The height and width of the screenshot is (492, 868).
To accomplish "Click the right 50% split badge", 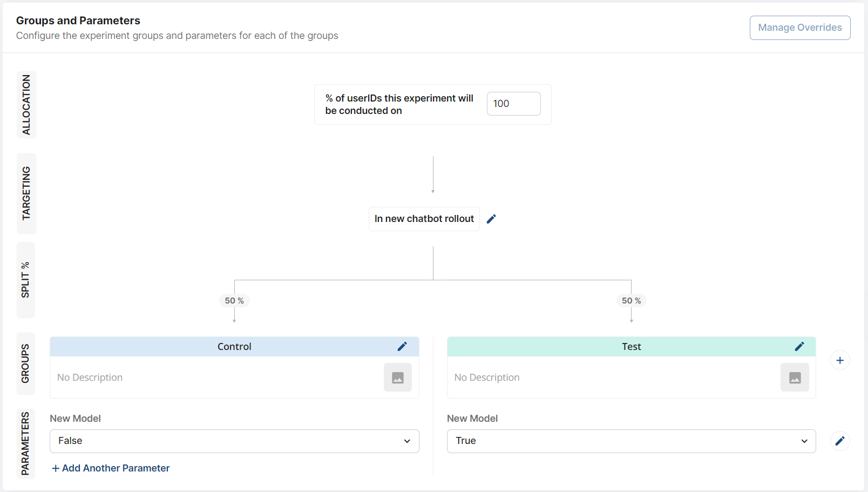I will (631, 300).
